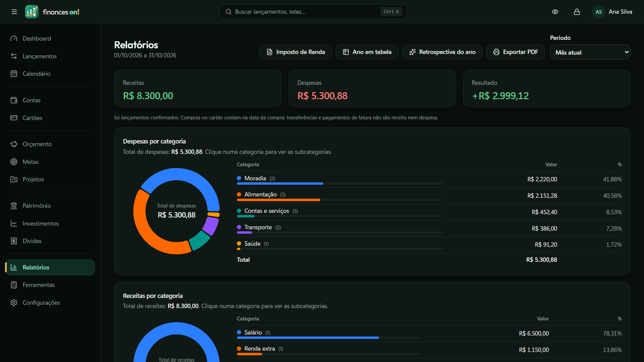Open the AS user avatar
The height and width of the screenshot is (362, 644).
click(x=599, y=12)
